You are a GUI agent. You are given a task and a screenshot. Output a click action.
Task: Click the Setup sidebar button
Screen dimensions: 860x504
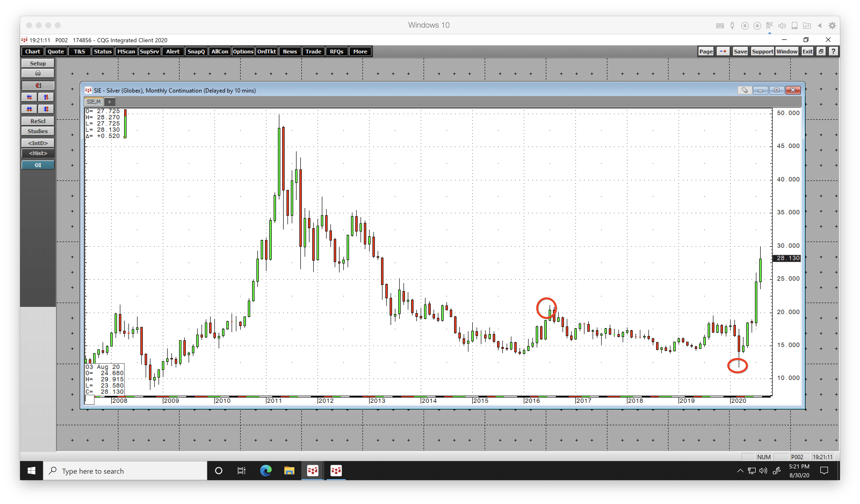(37, 63)
